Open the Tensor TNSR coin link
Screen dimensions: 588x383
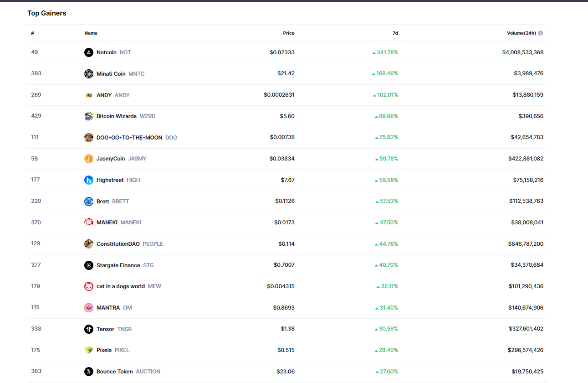coord(105,329)
